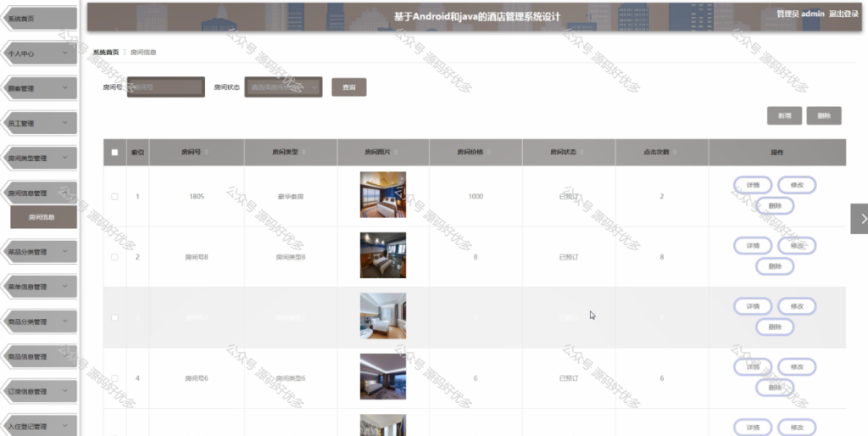Click the 查询 search button

coord(348,87)
